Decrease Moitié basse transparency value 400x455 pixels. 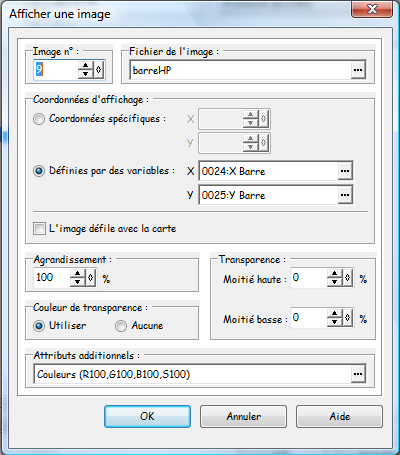tap(335, 322)
